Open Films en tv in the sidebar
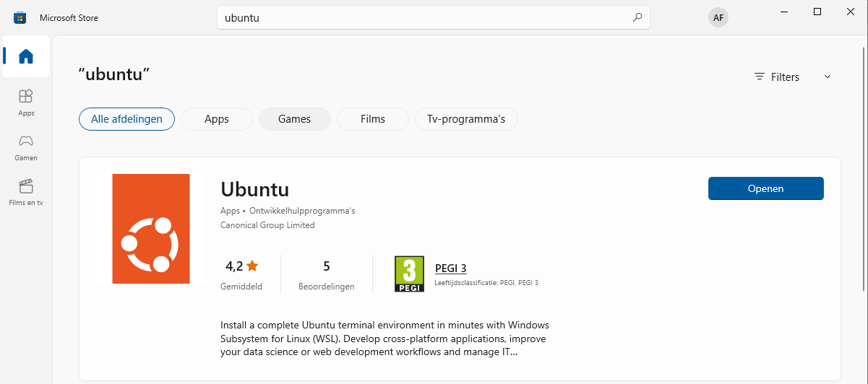Viewport: 868px width, 384px height. [x=26, y=192]
